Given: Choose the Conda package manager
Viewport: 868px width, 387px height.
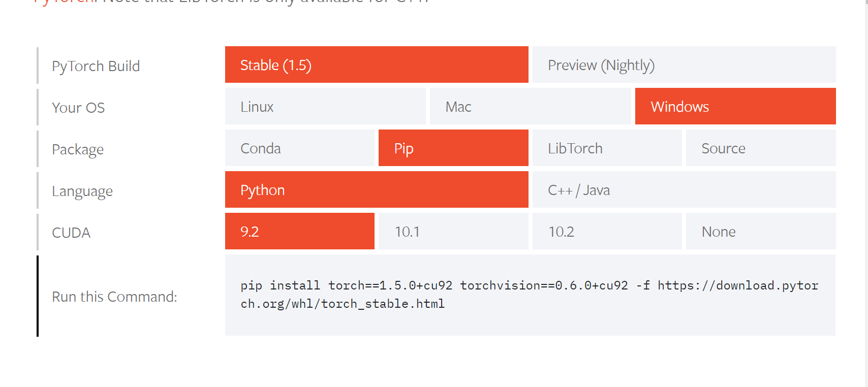Looking at the screenshot, I should 299,148.
